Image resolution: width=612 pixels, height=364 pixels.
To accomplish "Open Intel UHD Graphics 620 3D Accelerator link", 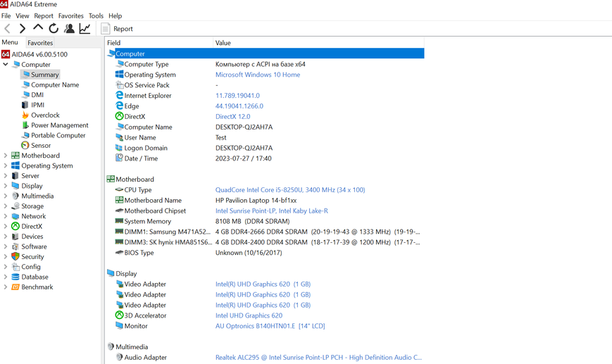I will point(249,315).
